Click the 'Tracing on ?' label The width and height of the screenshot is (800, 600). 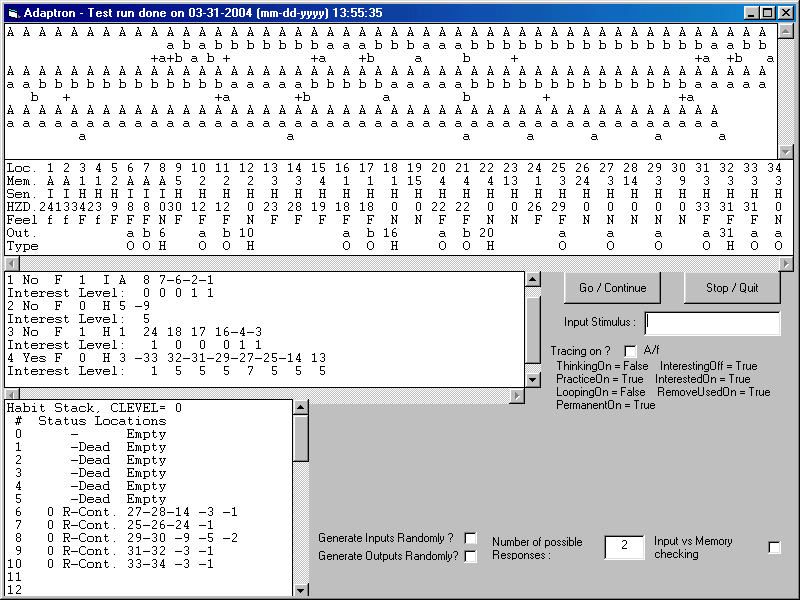[x=580, y=351]
